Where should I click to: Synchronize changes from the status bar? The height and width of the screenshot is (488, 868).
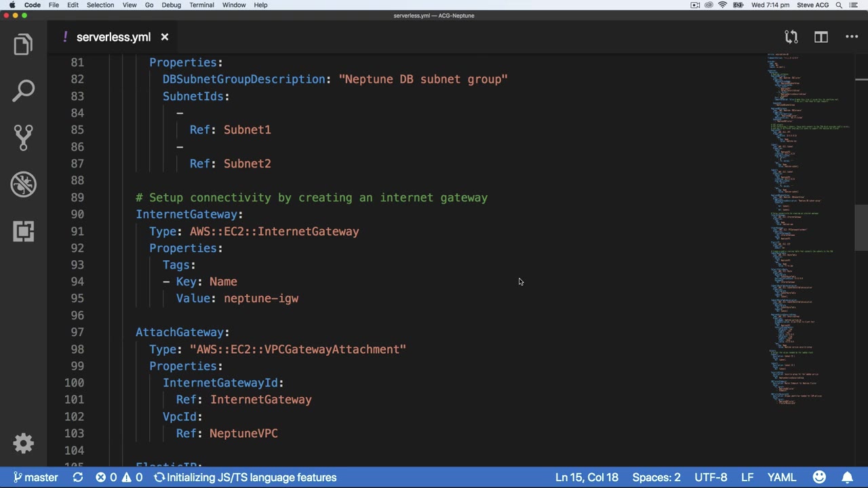[78, 477]
